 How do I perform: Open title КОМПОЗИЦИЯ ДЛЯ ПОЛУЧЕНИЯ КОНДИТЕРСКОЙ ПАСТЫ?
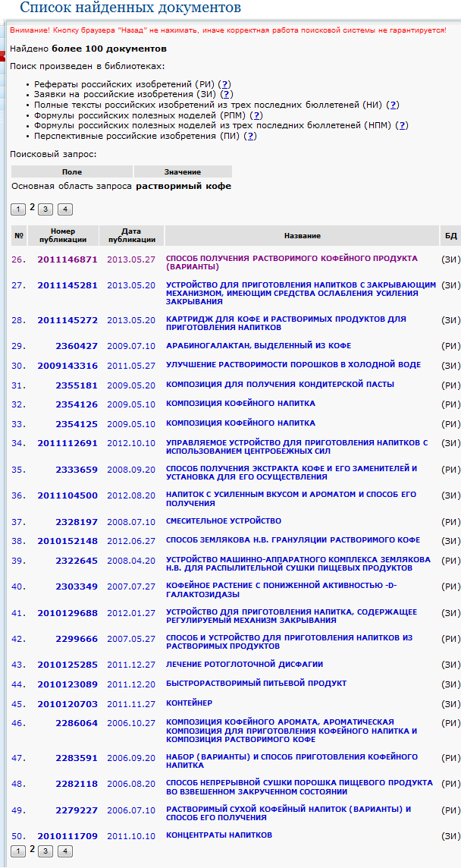[x=280, y=385]
